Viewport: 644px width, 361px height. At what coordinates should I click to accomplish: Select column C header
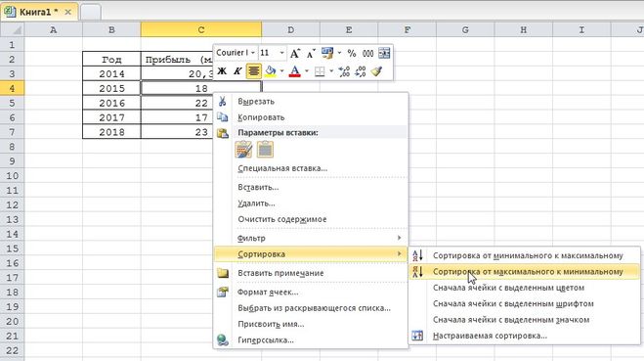click(x=201, y=29)
